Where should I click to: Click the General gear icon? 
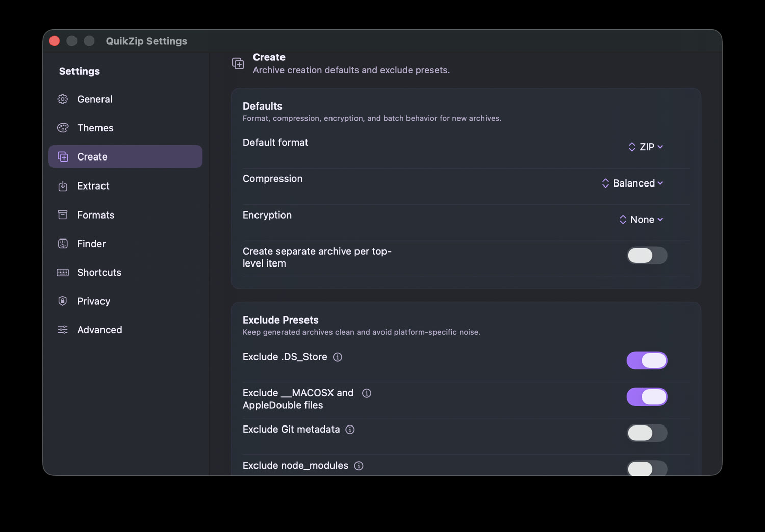coord(63,99)
